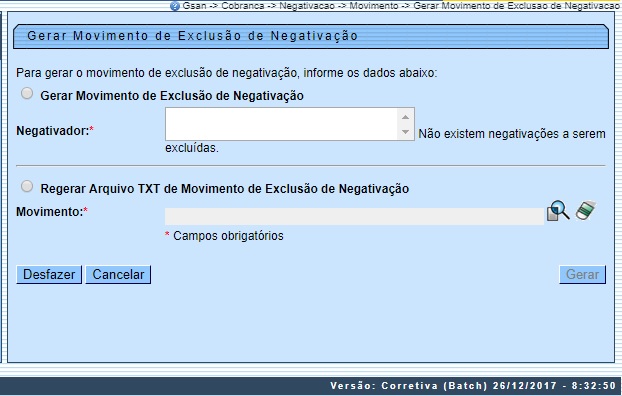Click the 'Movimento:' label
The image size is (622, 396).
click(x=52, y=212)
